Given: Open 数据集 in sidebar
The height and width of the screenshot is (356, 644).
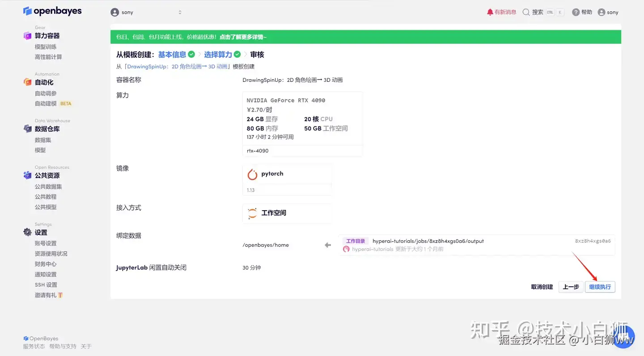Looking at the screenshot, I should point(43,140).
